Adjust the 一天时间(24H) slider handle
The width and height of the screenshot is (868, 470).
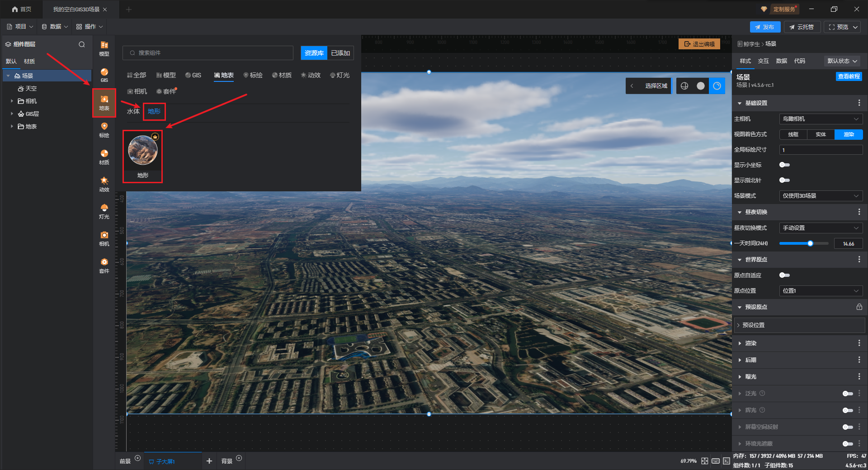(x=810, y=244)
